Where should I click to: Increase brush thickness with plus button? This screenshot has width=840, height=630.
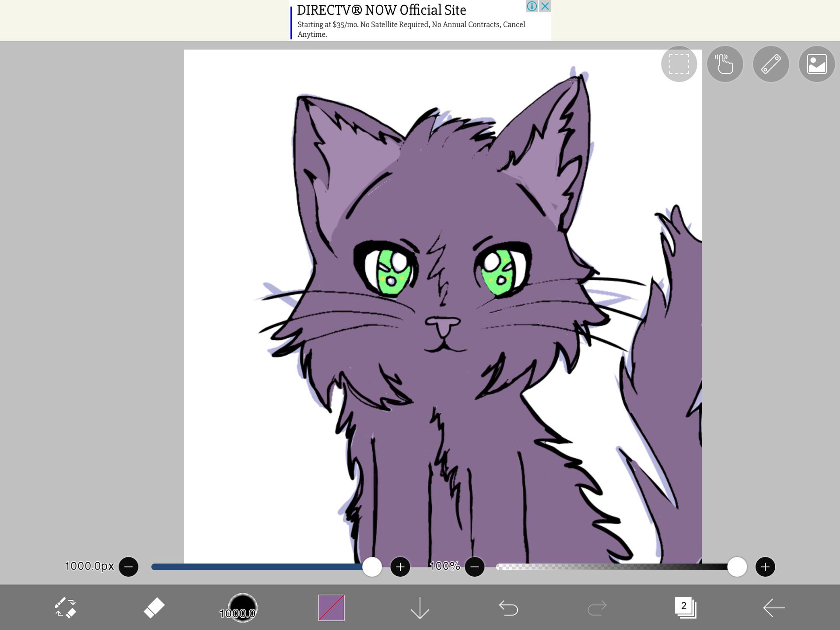[x=400, y=567]
